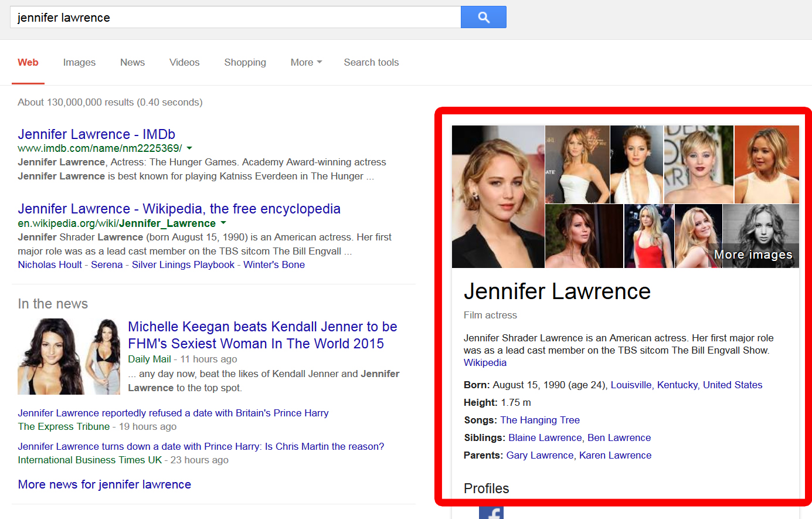812x519 pixels.
Task: Click parent Karen Lawrence link
Action: coord(616,455)
